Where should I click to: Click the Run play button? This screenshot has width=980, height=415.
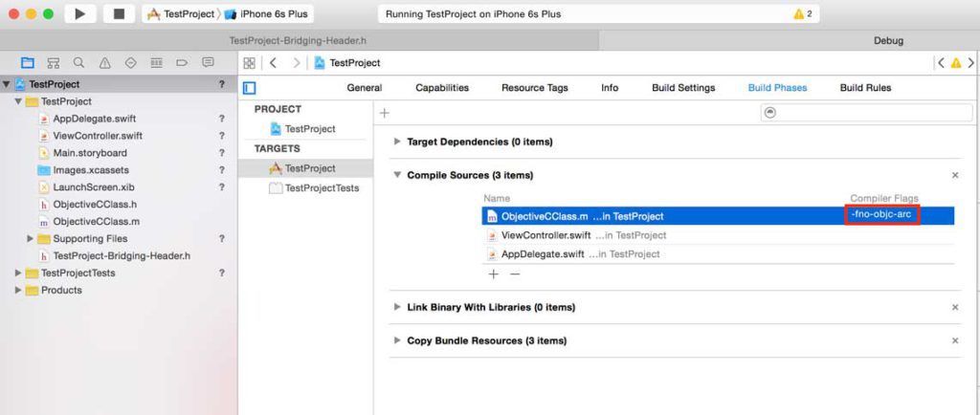coord(80,13)
